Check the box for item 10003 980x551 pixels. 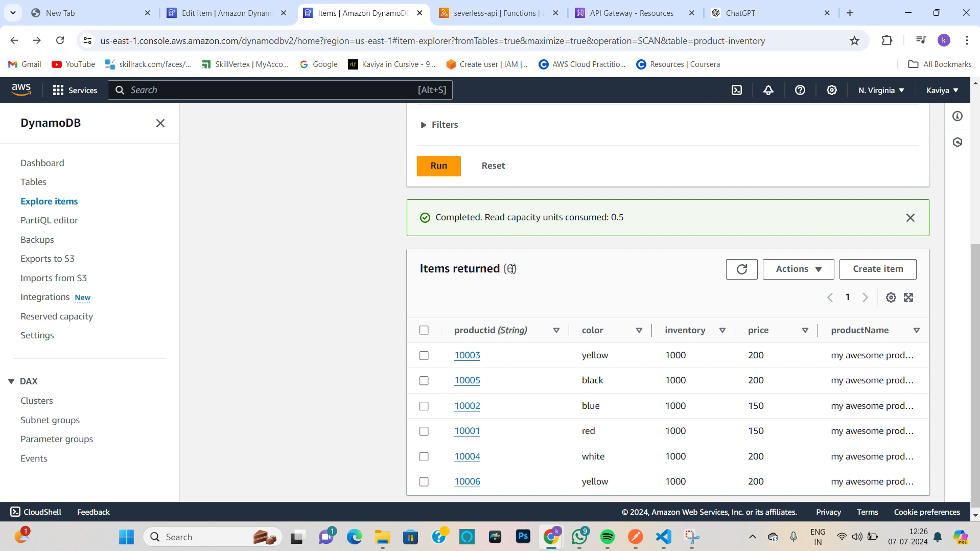point(424,356)
